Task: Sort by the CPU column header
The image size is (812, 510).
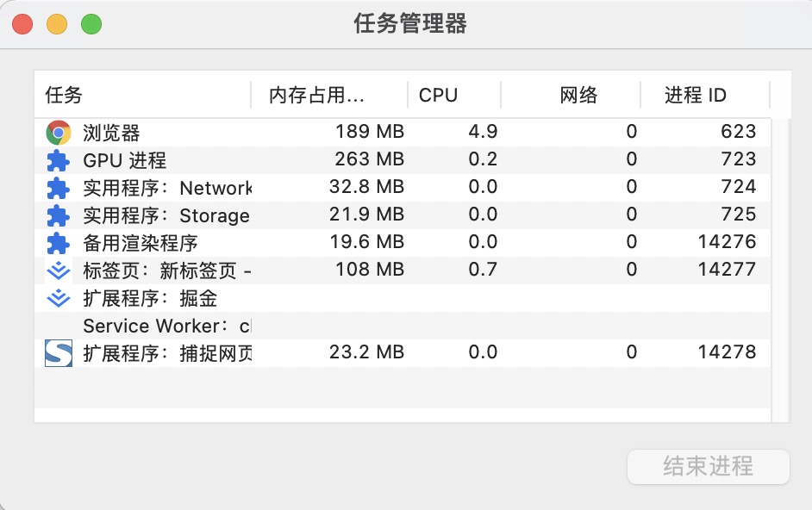Action: point(454,96)
